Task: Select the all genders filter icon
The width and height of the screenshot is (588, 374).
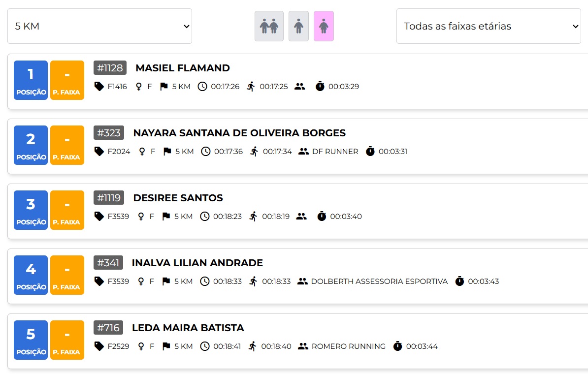Action: pyautogui.click(x=269, y=26)
